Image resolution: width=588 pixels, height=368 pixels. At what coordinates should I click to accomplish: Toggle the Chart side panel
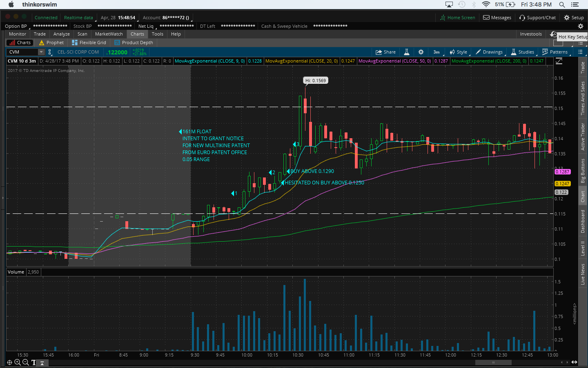point(583,196)
